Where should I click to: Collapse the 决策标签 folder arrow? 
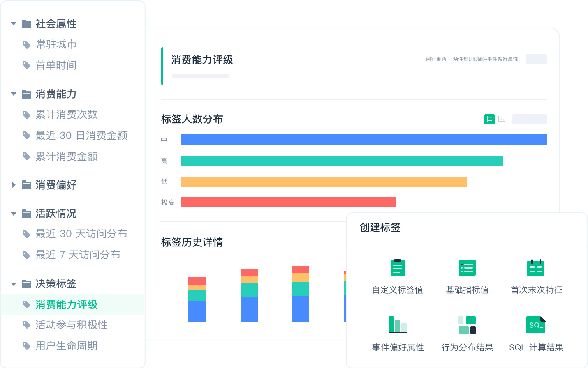click(x=14, y=284)
